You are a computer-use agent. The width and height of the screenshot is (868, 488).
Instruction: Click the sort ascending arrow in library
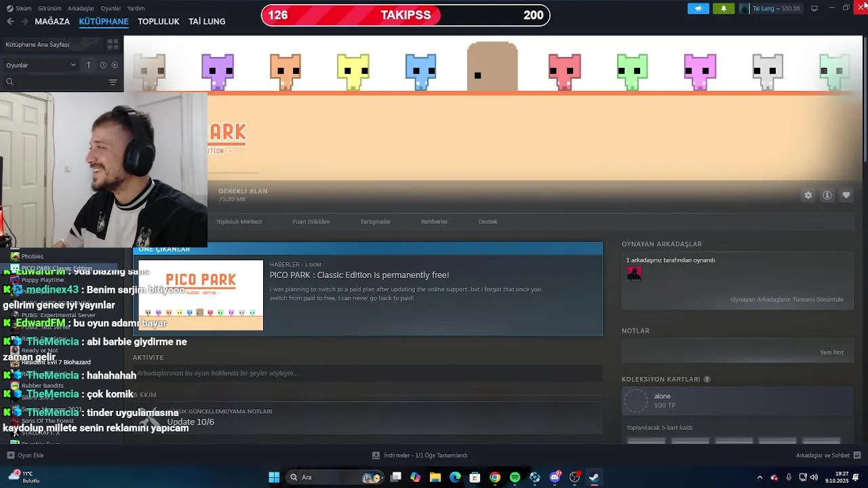click(88, 65)
